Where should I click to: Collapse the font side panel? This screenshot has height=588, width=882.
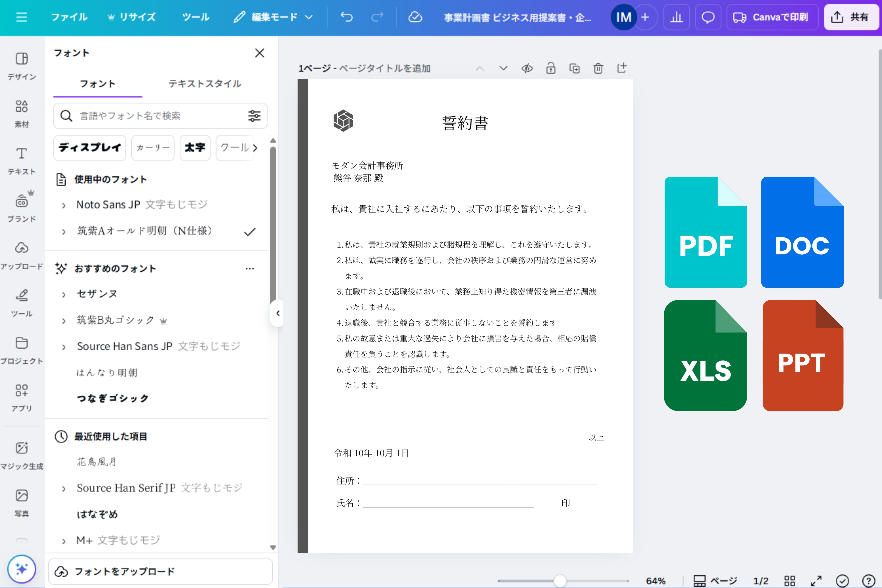277,313
